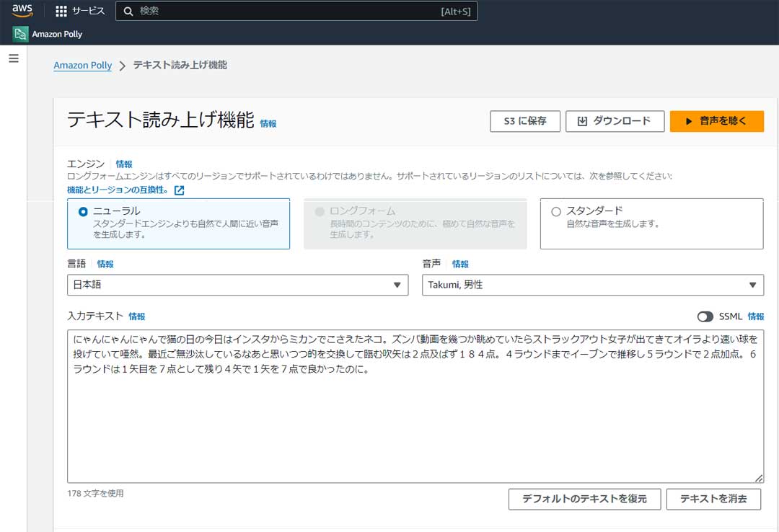779x532 pixels.
Task: Click 情報 link next to 入力テキスト
Action: pyautogui.click(x=137, y=316)
